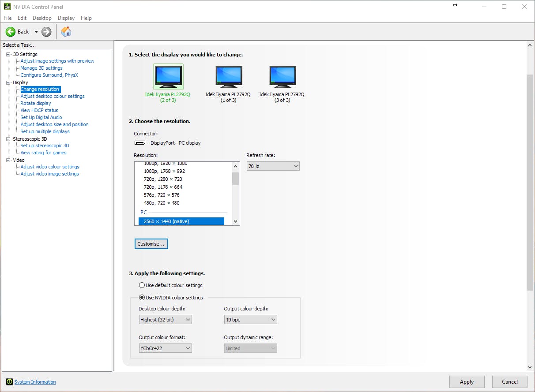Click the System Information icon
Image resolution: width=535 pixels, height=392 pixels.
(x=9, y=382)
